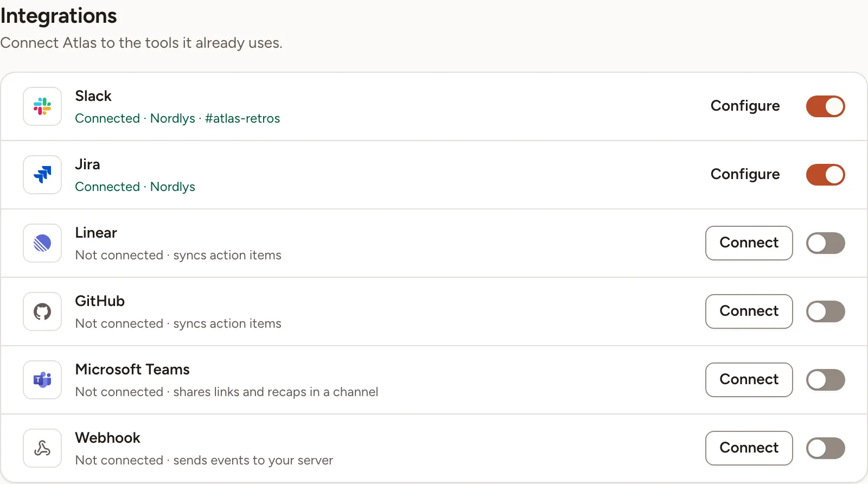Open Configure for Jira
This screenshot has height=484, width=868.
click(x=745, y=175)
